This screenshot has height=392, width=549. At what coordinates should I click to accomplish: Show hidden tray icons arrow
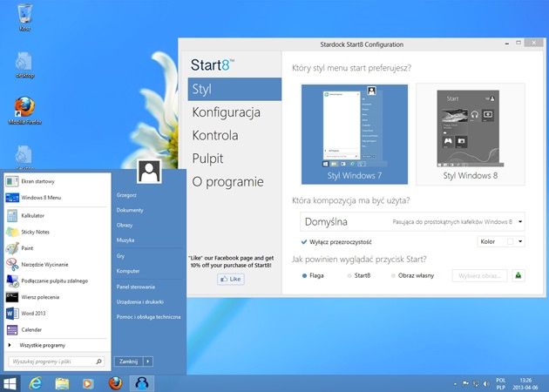(x=455, y=384)
